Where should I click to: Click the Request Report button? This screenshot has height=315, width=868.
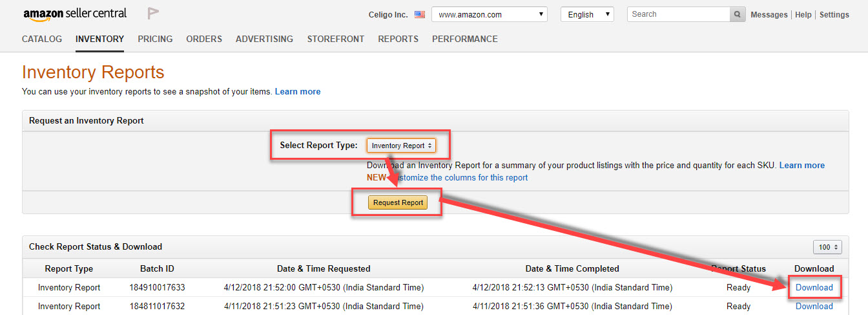(398, 202)
